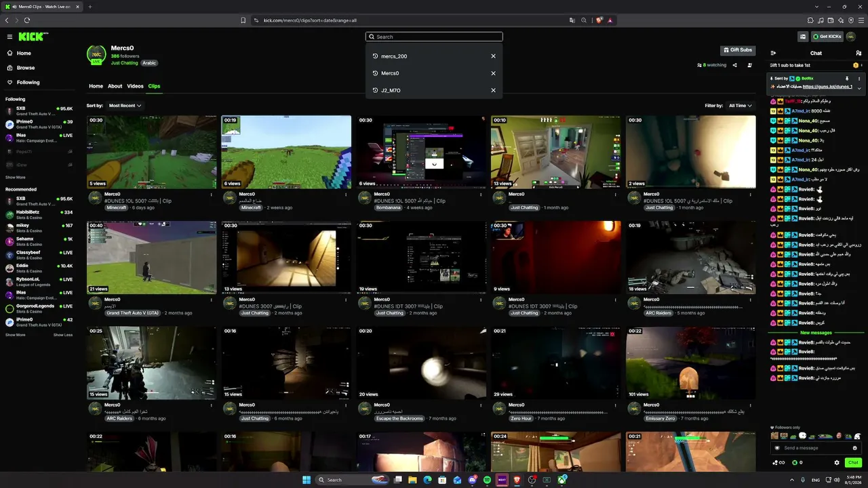868x488 pixels.
Task: Click the KICKs balance icon
Action: tap(795, 462)
